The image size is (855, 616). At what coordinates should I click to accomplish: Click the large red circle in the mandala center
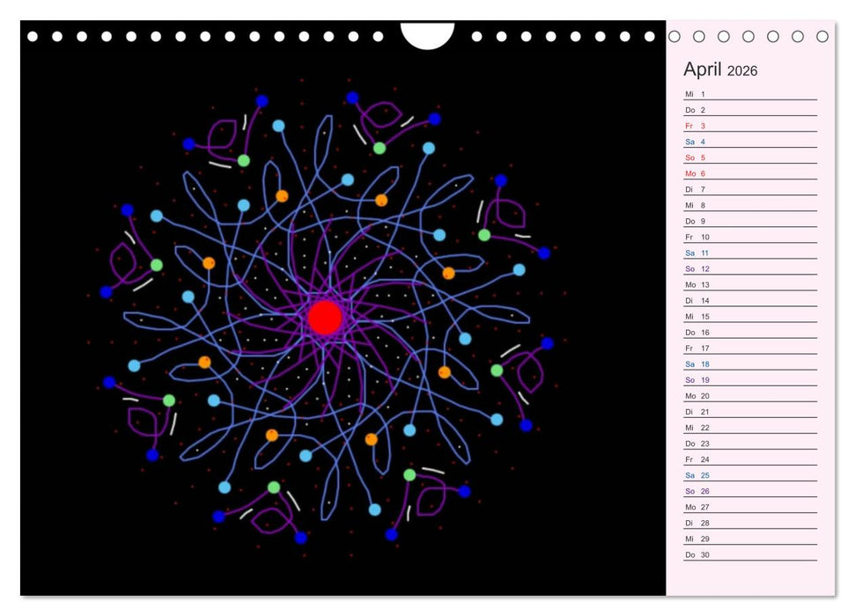click(x=325, y=318)
